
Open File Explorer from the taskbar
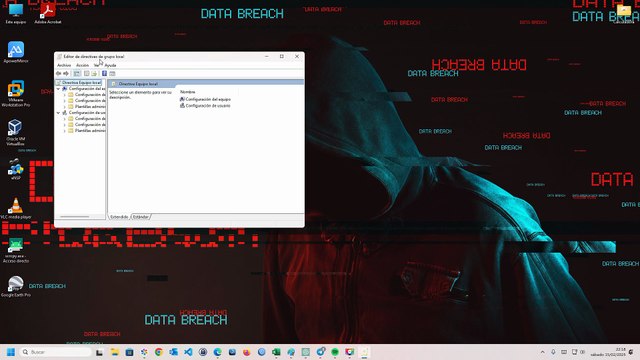tap(114, 352)
